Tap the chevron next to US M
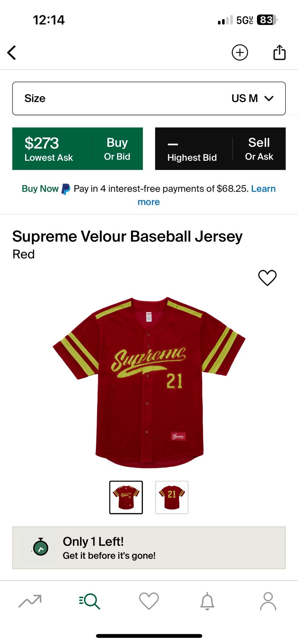Image resolution: width=298 pixels, height=644 pixels. point(269,99)
